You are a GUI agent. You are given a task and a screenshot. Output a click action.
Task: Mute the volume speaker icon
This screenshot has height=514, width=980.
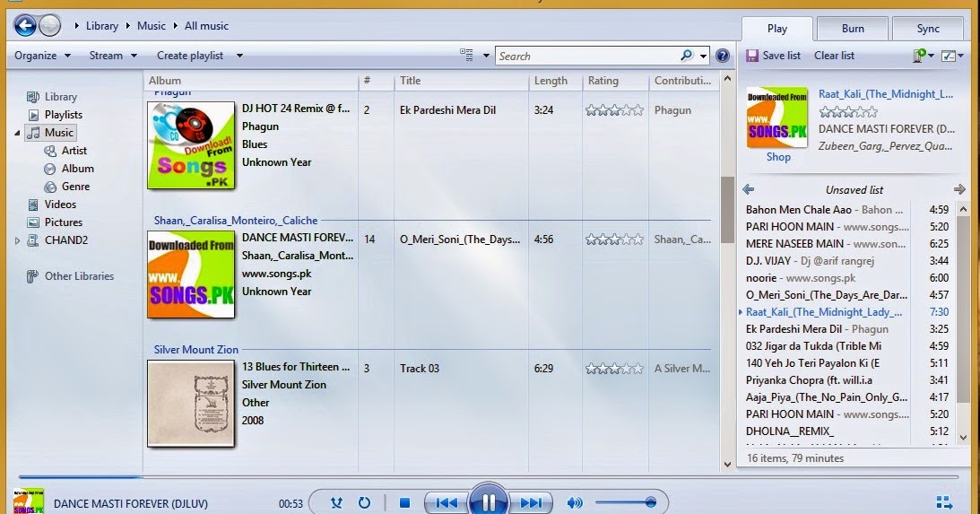[x=575, y=502]
